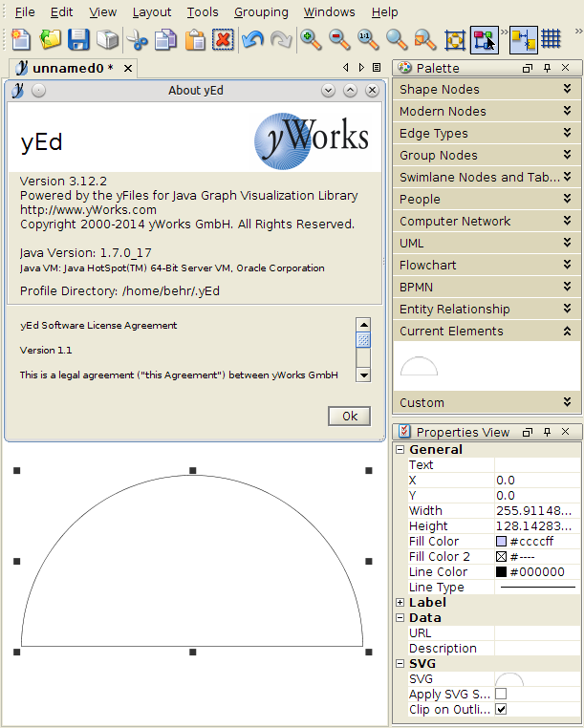Close the unnamed0 document tab
This screenshot has width=584, height=728.
tap(128, 69)
